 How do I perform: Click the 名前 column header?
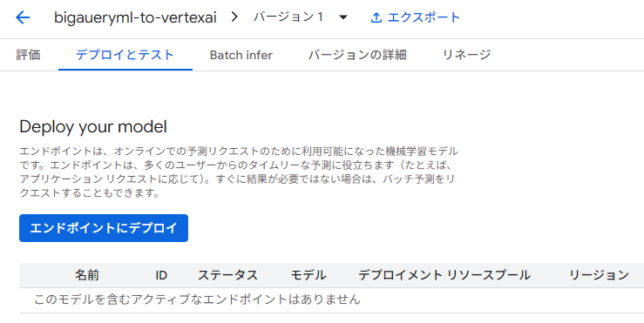[x=86, y=275]
